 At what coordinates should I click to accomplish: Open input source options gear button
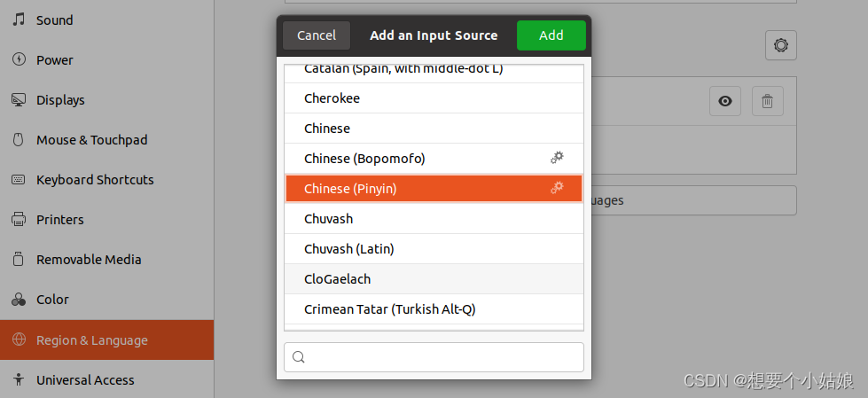tap(780, 45)
